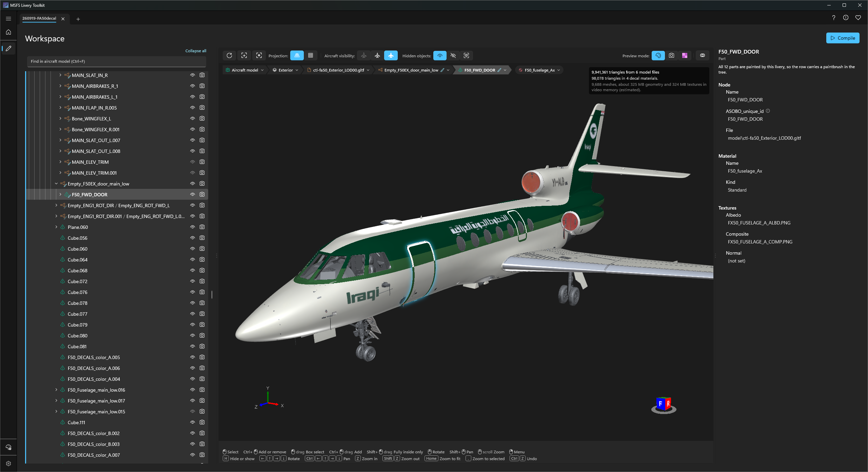Select perspective projection mode
Viewport: 868px width, 472px height.
point(297,56)
